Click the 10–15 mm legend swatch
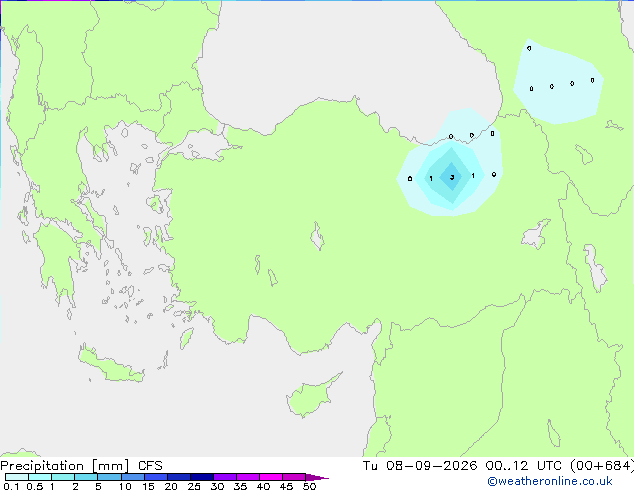 click(x=132, y=477)
